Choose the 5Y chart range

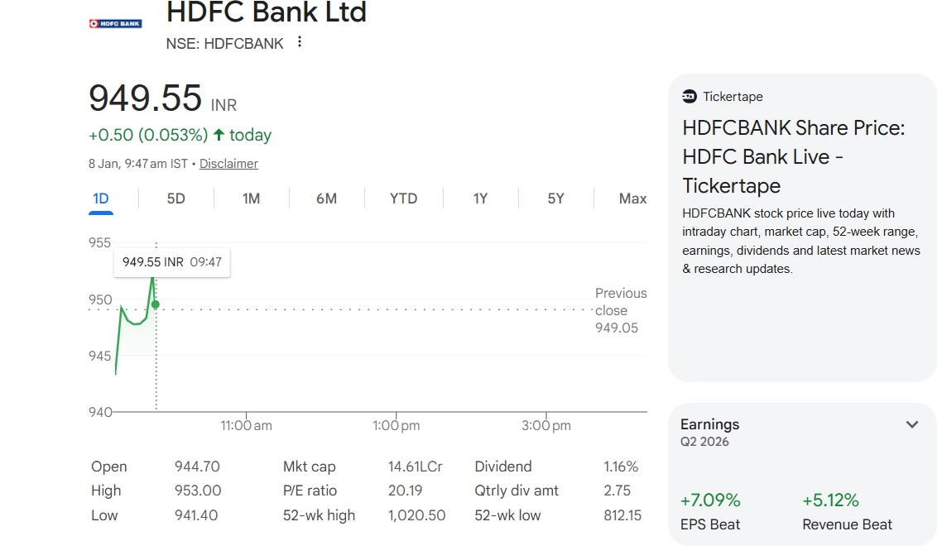(x=555, y=199)
